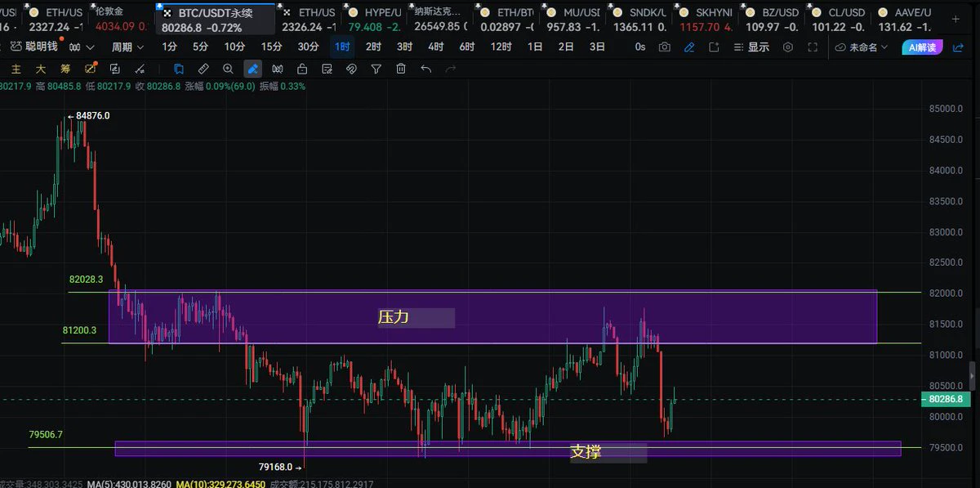This screenshot has width=980, height=488.
Task: Delete drawings with the trash icon
Action: pyautogui.click(x=401, y=69)
